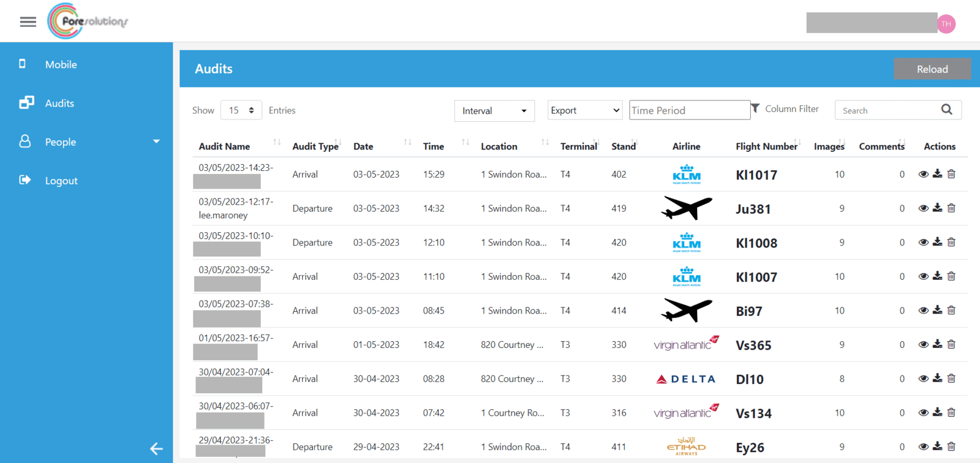Viewport: 980px width, 463px height.
Task: Download the Vs365 audit report
Action: (937, 344)
